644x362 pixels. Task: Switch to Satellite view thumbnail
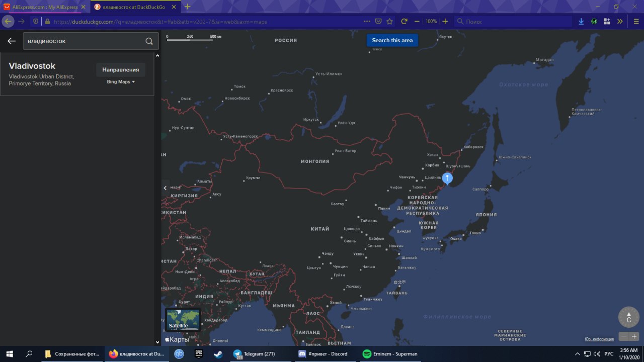click(x=183, y=320)
